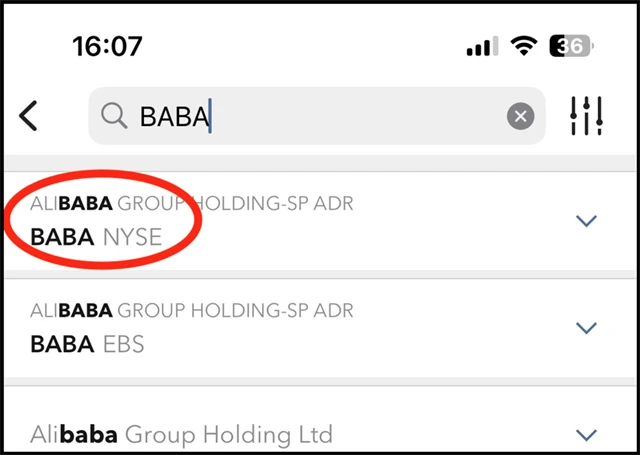
Task: Open the filter sliders icon
Action: [x=586, y=116]
